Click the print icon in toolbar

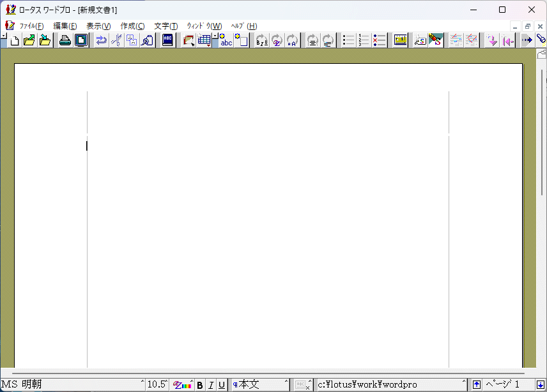coord(65,41)
